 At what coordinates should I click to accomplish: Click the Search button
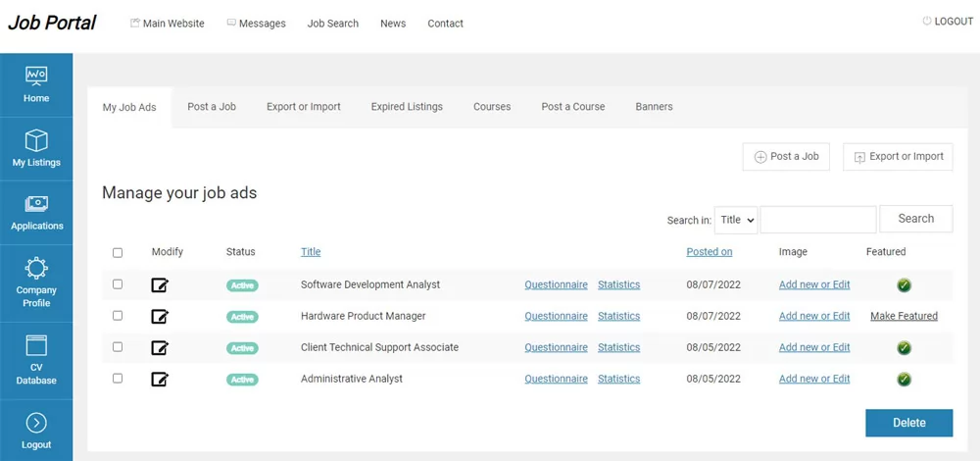click(x=916, y=219)
